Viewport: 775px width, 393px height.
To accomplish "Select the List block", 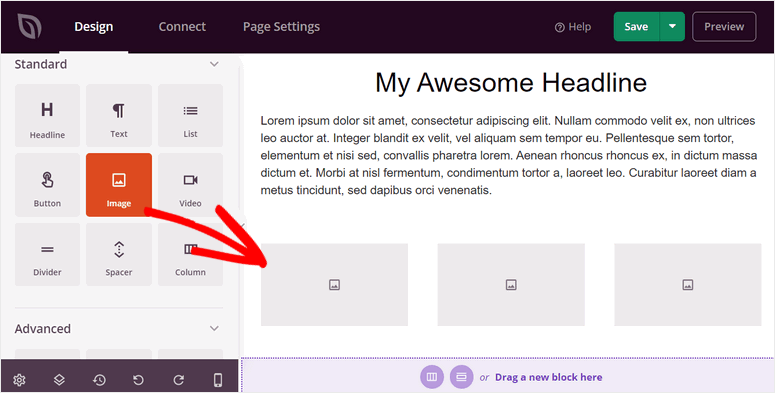I will pyautogui.click(x=190, y=116).
